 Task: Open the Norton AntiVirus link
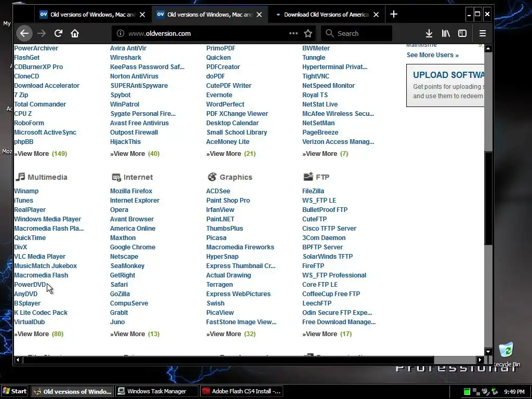(134, 76)
